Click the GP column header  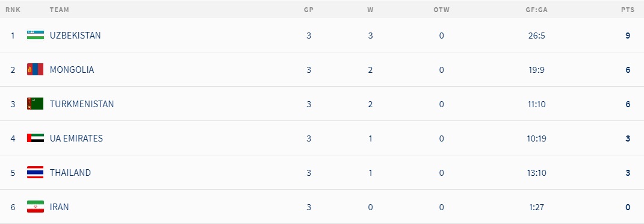click(308, 10)
